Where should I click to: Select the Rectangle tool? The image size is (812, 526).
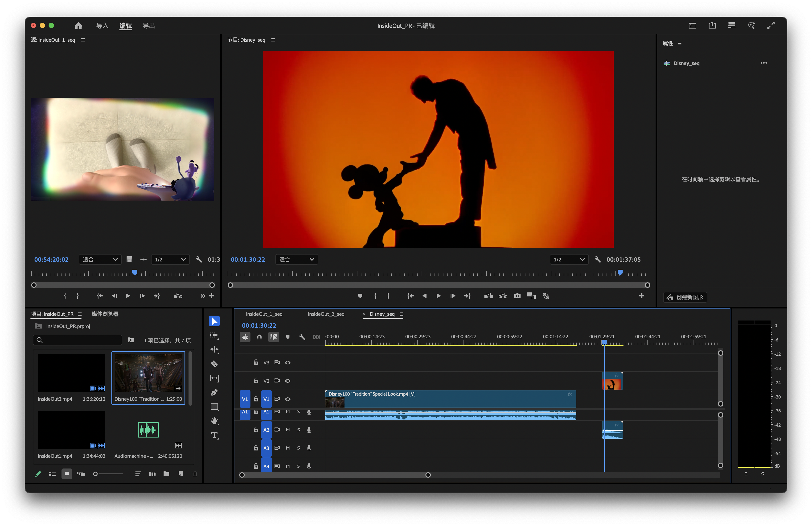[x=214, y=407]
